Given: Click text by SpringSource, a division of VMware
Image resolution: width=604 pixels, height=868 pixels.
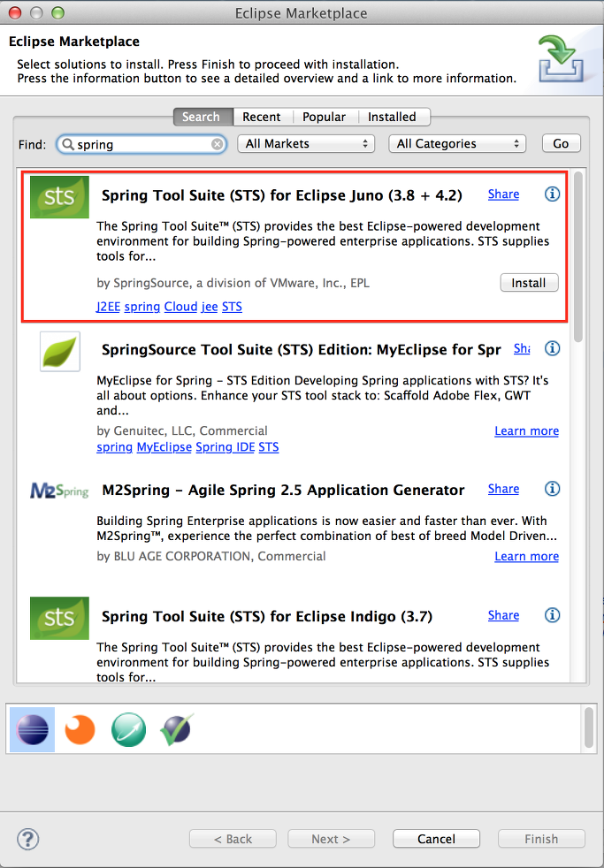Looking at the screenshot, I should click(x=233, y=284).
